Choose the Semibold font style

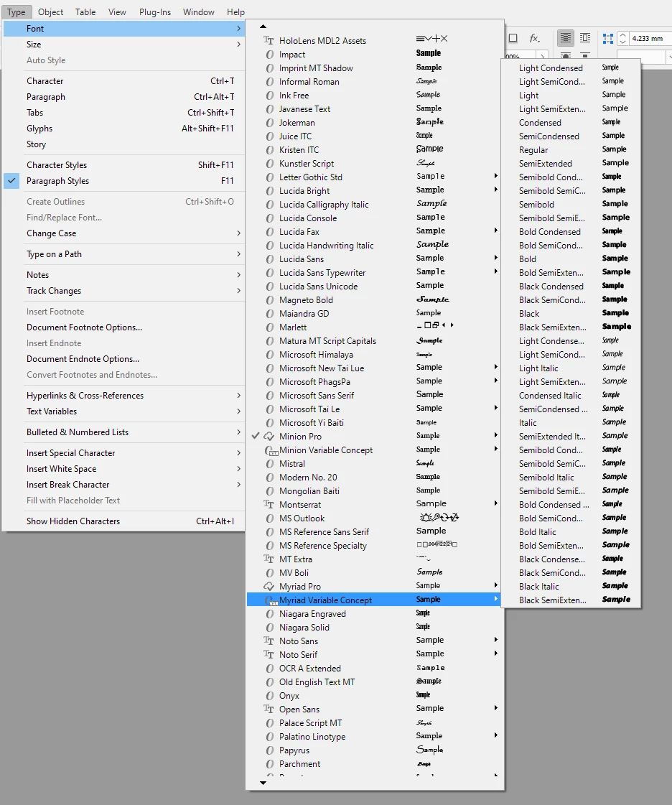coord(571,205)
